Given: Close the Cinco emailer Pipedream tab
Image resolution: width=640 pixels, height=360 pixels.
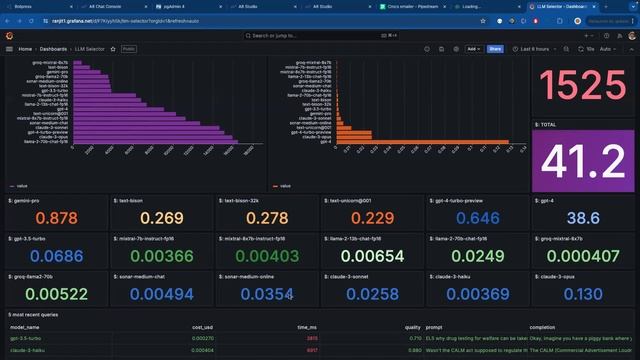Looking at the screenshot, I should pos(444,7).
